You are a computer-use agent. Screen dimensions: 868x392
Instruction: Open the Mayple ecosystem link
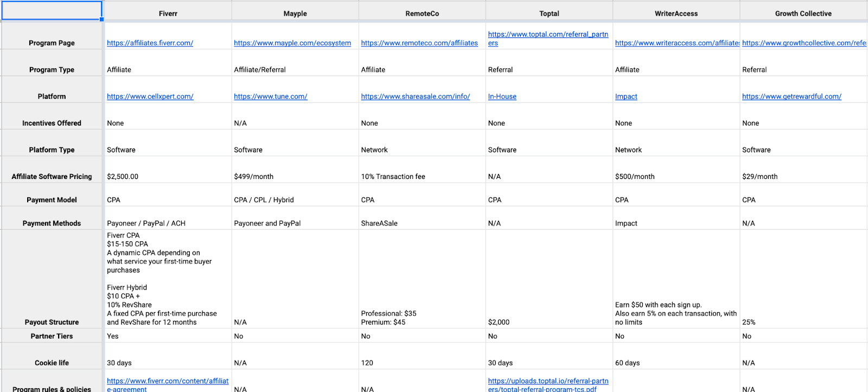click(292, 43)
